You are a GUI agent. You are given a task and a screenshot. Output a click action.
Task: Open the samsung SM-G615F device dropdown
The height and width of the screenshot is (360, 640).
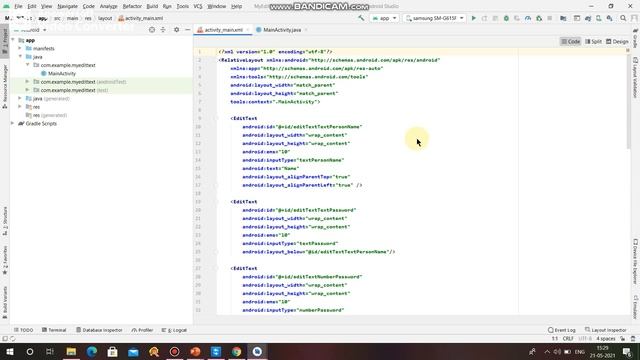[435, 18]
